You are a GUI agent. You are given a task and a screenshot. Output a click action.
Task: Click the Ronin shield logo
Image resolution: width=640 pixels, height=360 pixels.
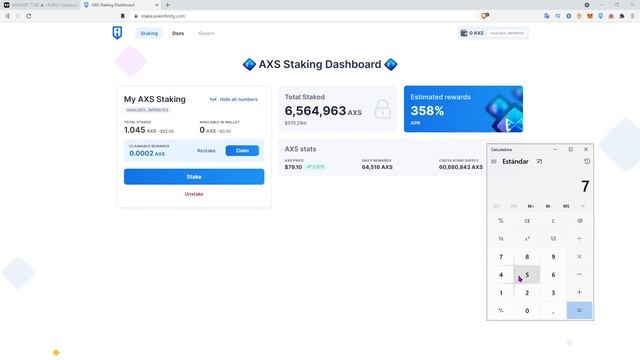point(117,33)
